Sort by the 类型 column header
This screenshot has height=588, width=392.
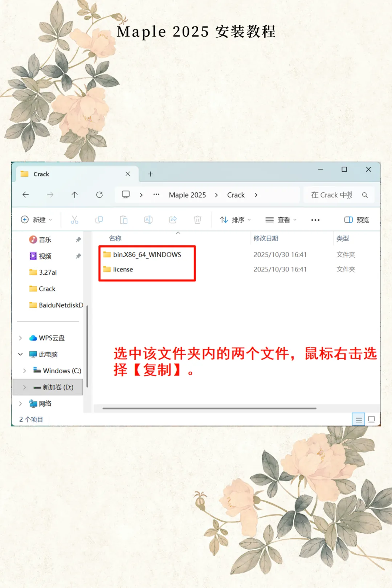(x=343, y=238)
